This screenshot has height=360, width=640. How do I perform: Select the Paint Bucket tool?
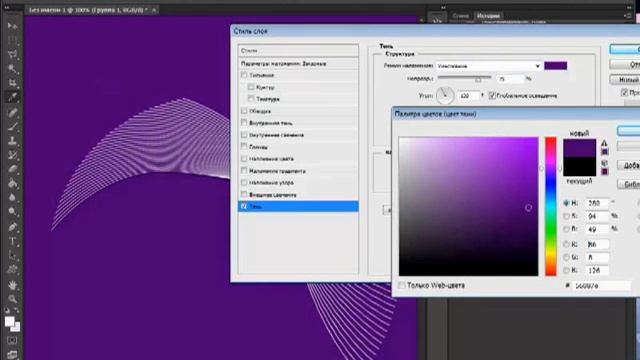12,183
